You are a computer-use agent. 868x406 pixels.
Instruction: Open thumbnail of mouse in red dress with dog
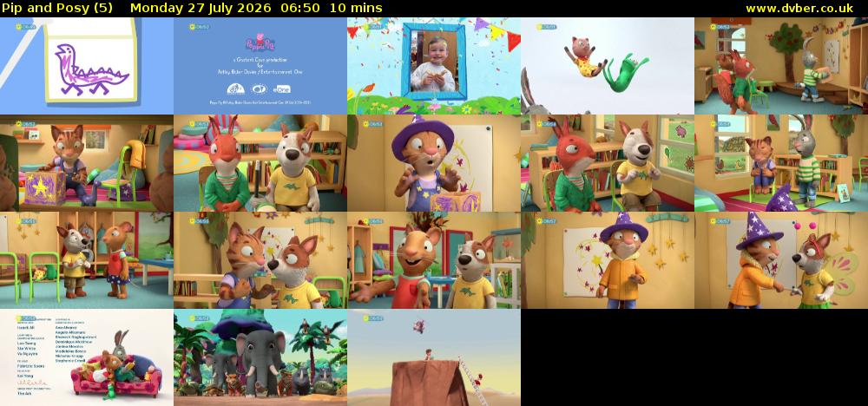(434, 260)
